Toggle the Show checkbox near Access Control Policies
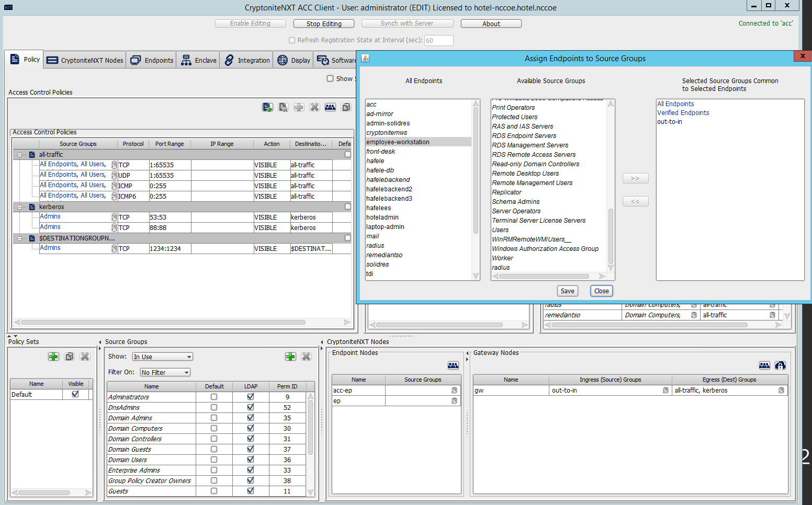The width and height of the screenshot is (812, 505). (x=330, y=78)
